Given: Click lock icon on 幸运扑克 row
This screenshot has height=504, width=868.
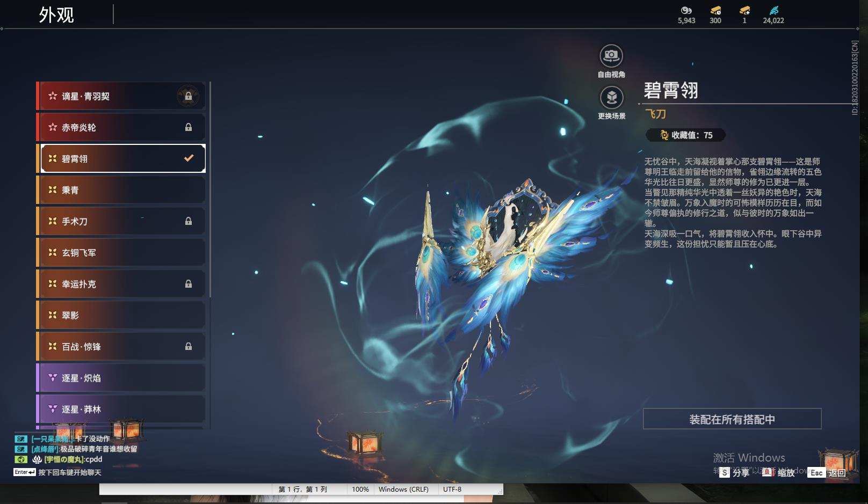Looking at the screenshot, I should [189, 283].
